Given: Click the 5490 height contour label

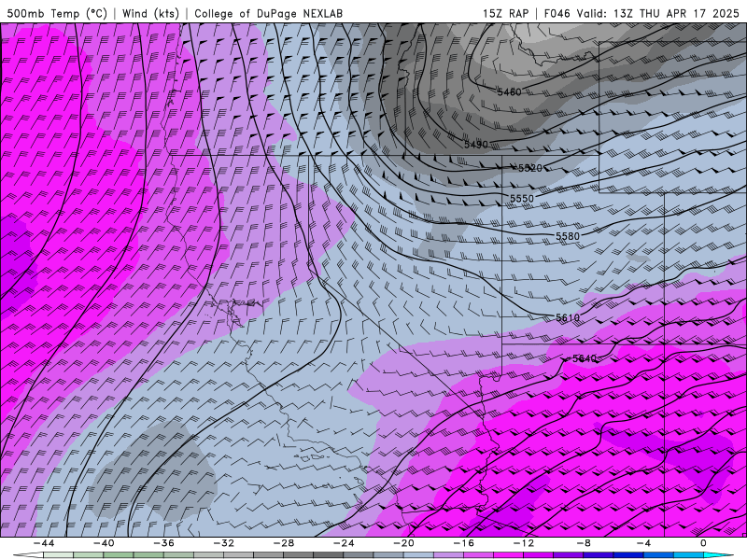Looking at the screenshot, I should [476, 145].
